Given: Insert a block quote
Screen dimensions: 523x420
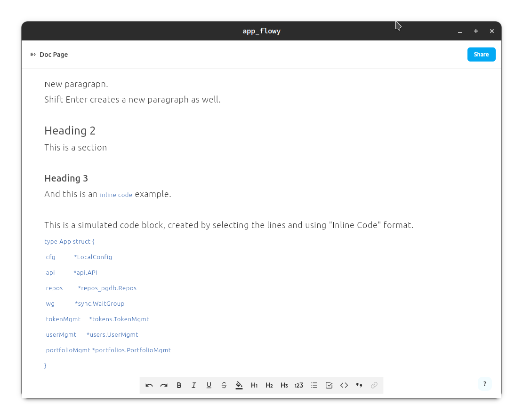Looking at the screenshot, I should point(359,385).
